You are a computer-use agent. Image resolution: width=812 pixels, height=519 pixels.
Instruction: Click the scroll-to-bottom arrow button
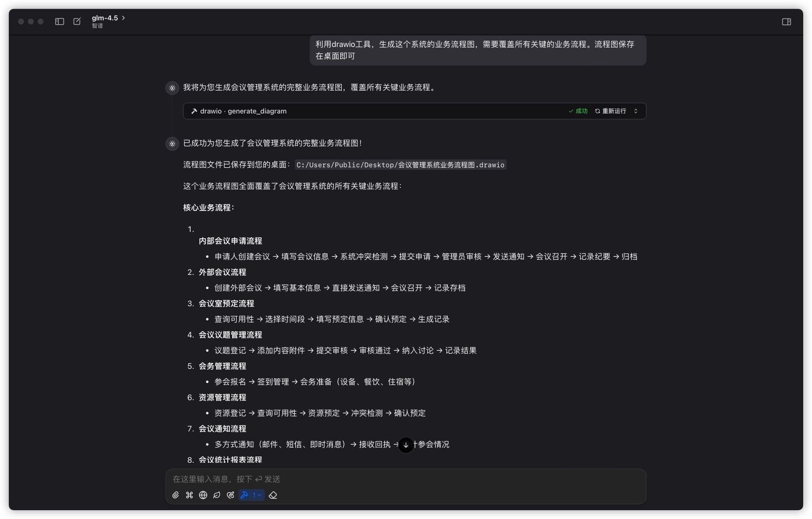406,445
